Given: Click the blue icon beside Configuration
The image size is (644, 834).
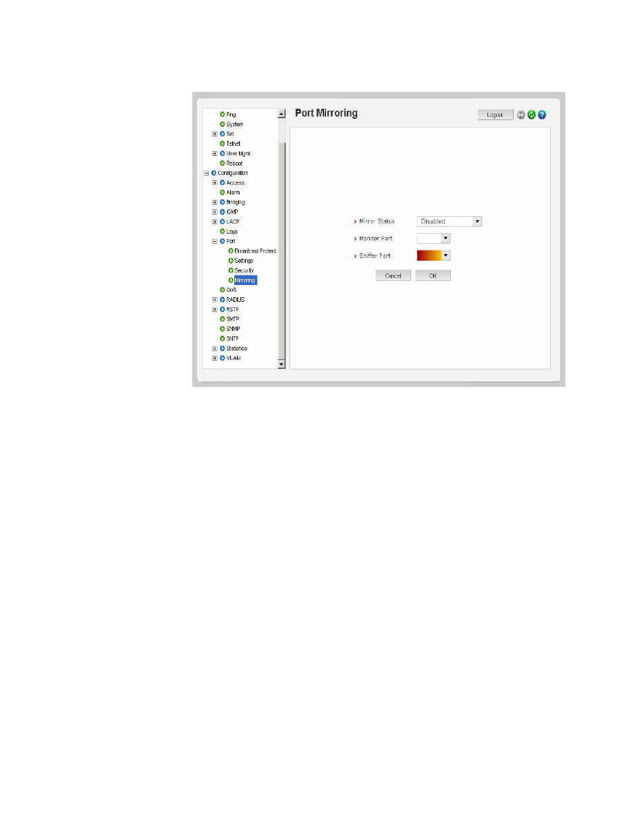Looking at the screenshot, I should 213,173.
